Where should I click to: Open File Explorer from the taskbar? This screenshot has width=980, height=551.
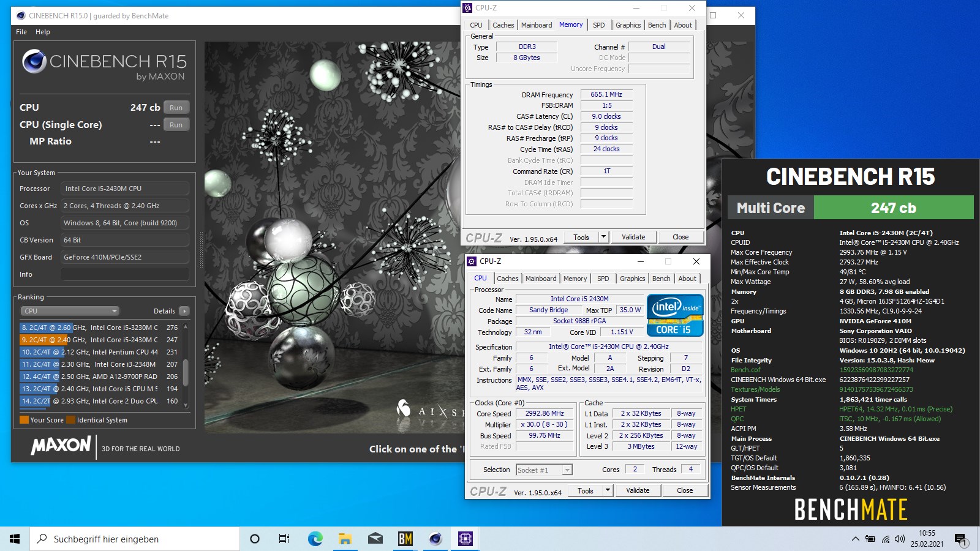pos(345,539)
